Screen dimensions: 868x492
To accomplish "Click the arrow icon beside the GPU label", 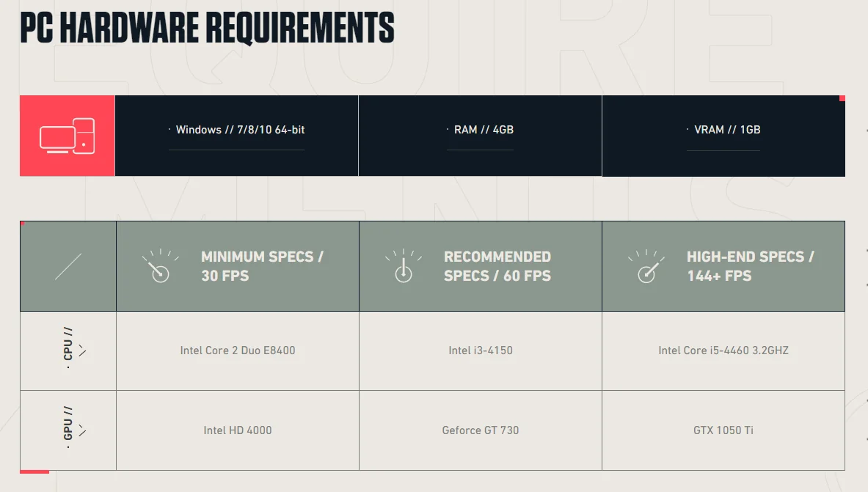I will click(x=82, y=430).
